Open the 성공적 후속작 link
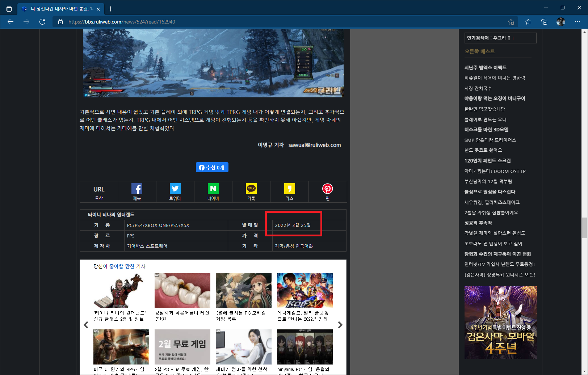Viewport: 588px width, 375px height. tap(478, 223)
